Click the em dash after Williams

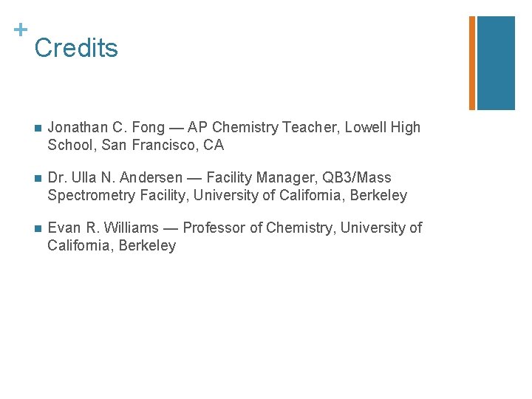pos(171,228)
